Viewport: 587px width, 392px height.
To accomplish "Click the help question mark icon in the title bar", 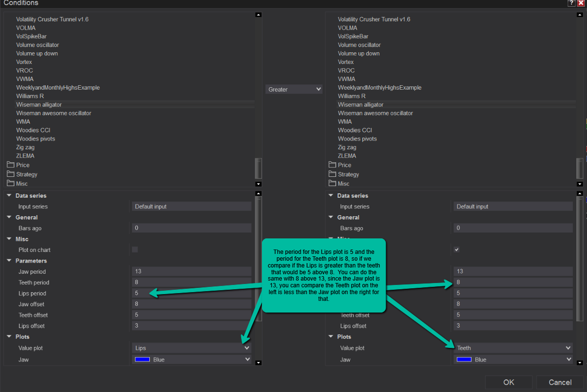I will coord(571,3).
